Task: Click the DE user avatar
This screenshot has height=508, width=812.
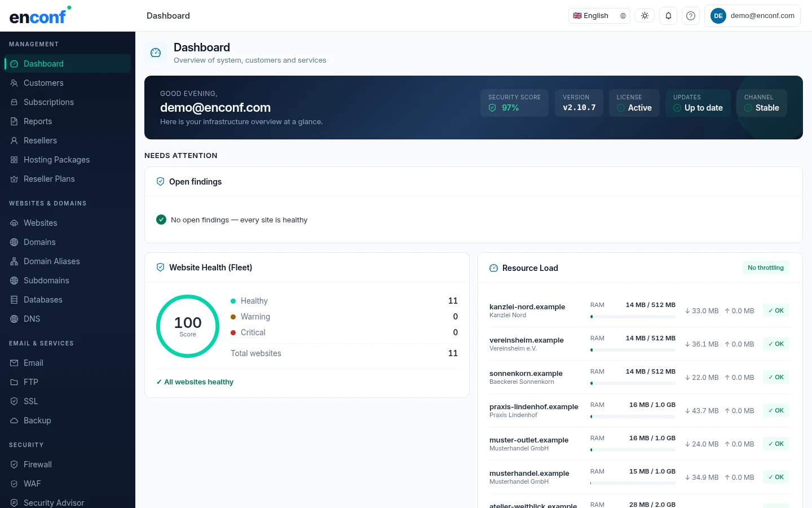Action: pos(718,16)
